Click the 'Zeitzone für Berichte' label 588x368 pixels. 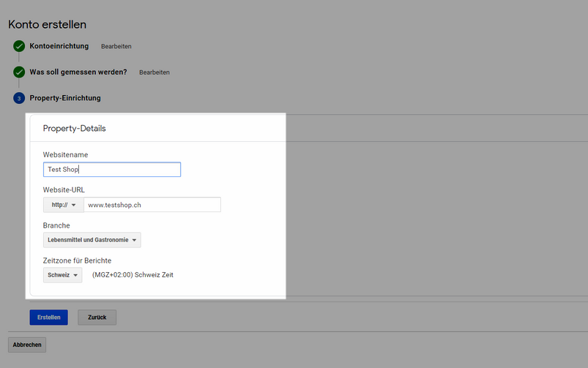pos(77,260)
